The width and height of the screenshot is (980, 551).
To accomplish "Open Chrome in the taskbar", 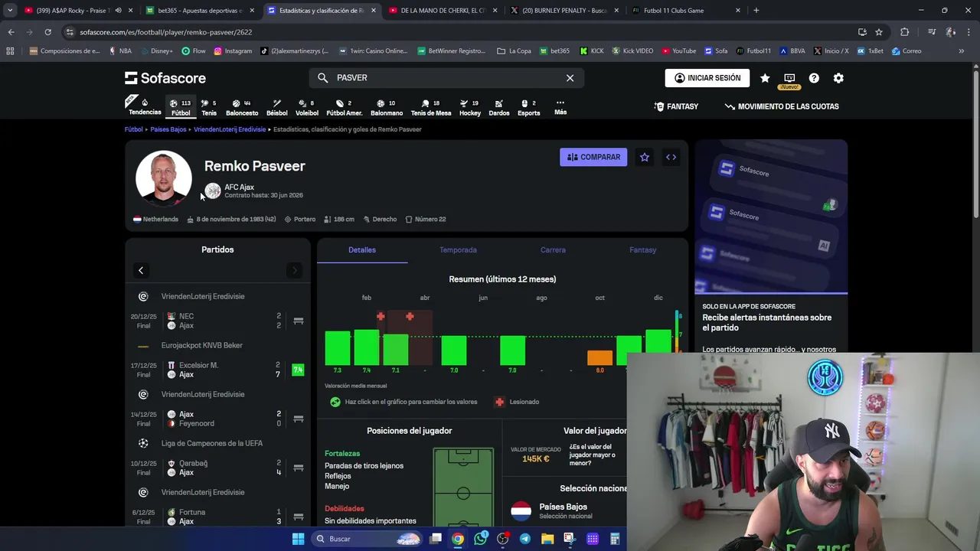I will [457, 539].
